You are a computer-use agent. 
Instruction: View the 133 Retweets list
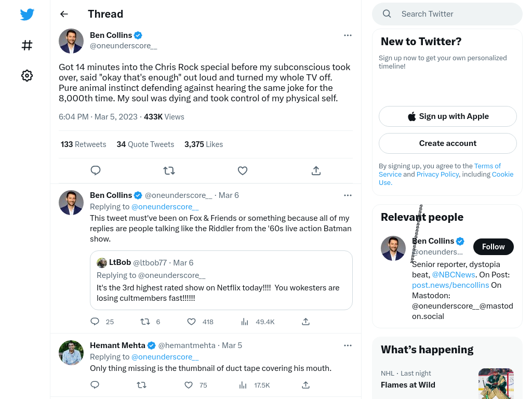(x=84, y=144)
